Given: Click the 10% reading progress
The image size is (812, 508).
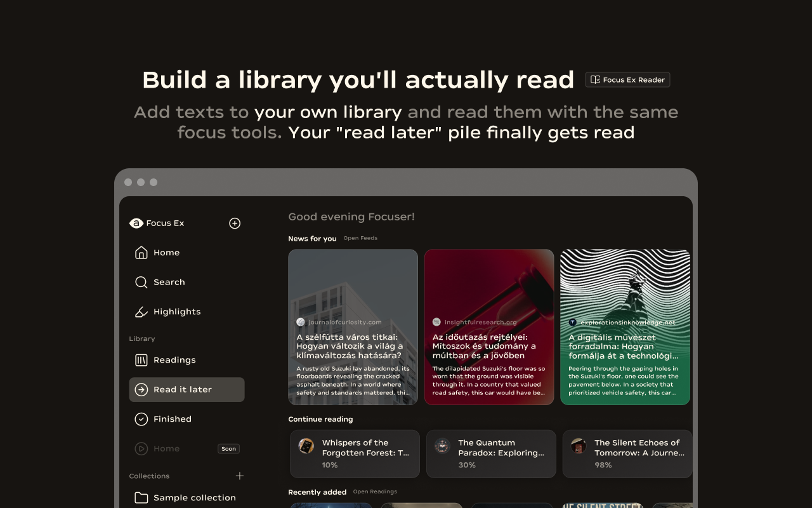Looking at the screenshot, I should click(x=330, y=465).
